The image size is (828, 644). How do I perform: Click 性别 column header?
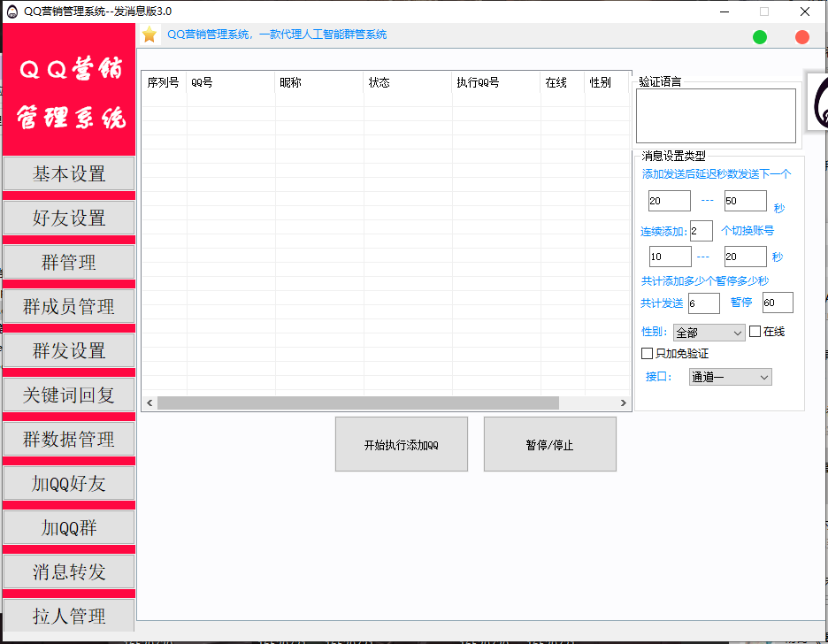click(607, 82)
